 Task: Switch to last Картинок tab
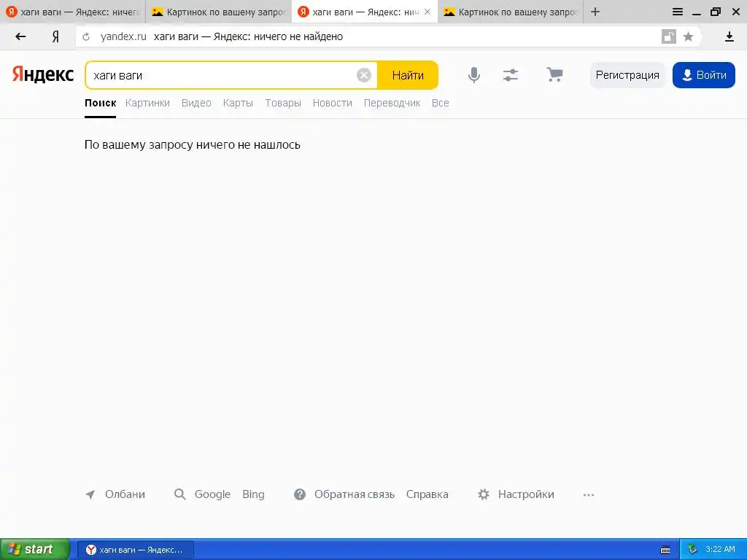coord(511,12)
